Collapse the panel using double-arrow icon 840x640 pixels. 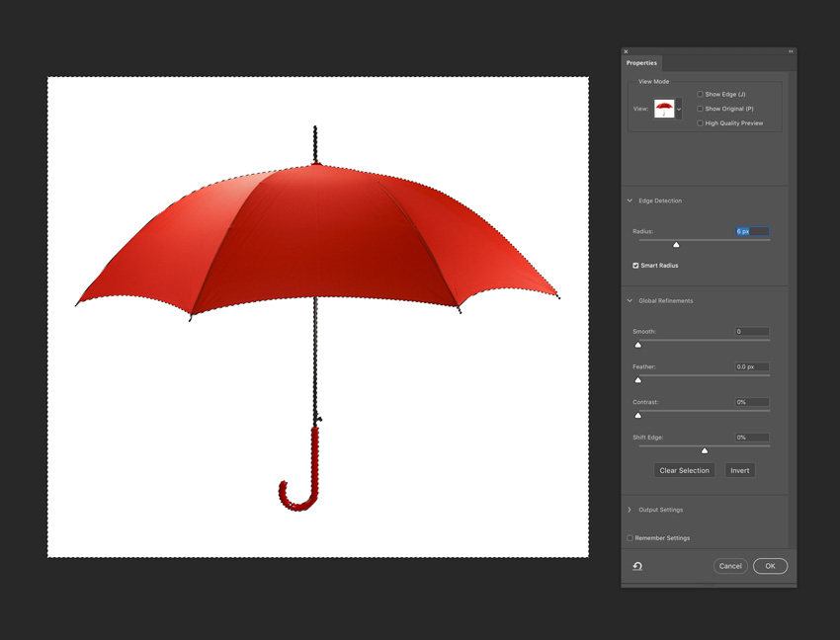click(x=791, y=51)
